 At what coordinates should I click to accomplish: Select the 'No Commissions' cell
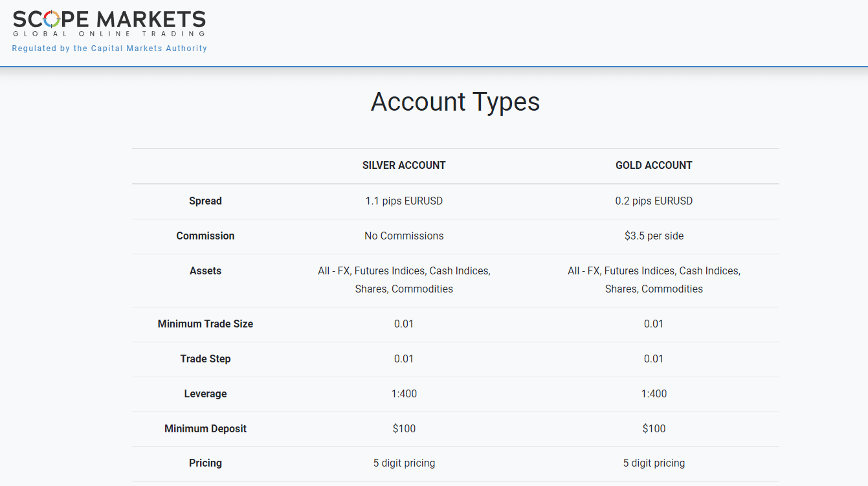pos(404,236)
